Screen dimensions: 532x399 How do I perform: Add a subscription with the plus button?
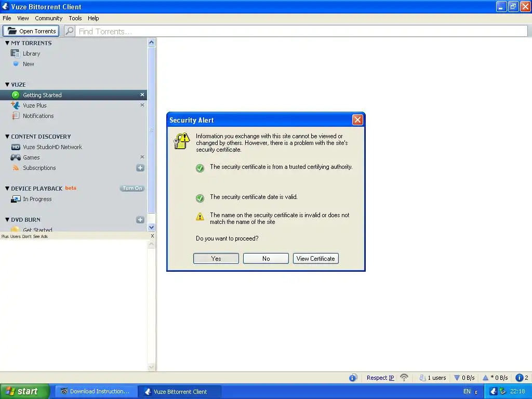tap(140, 168)
